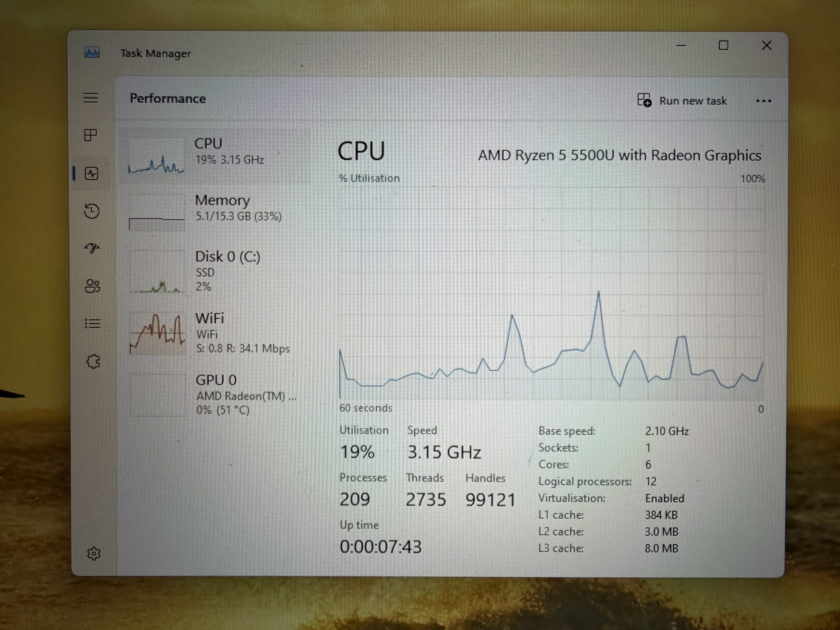Select the Memory performance item
This screenshot has height=630, width=840.
[x=222, y=208]
